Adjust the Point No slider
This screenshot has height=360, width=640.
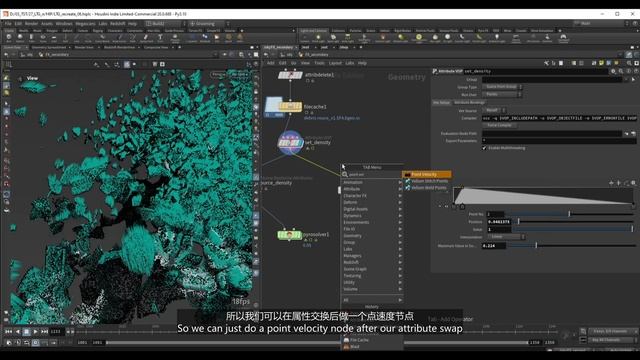(571, 214)
